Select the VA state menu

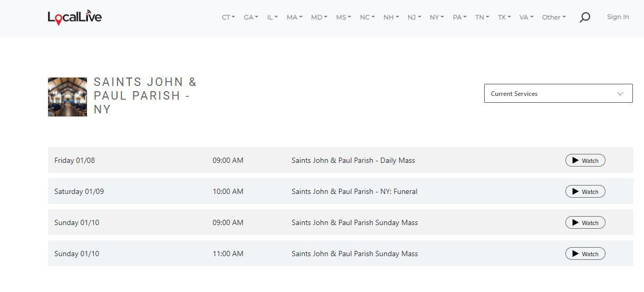pyautogui.click(x=526, y=17)
